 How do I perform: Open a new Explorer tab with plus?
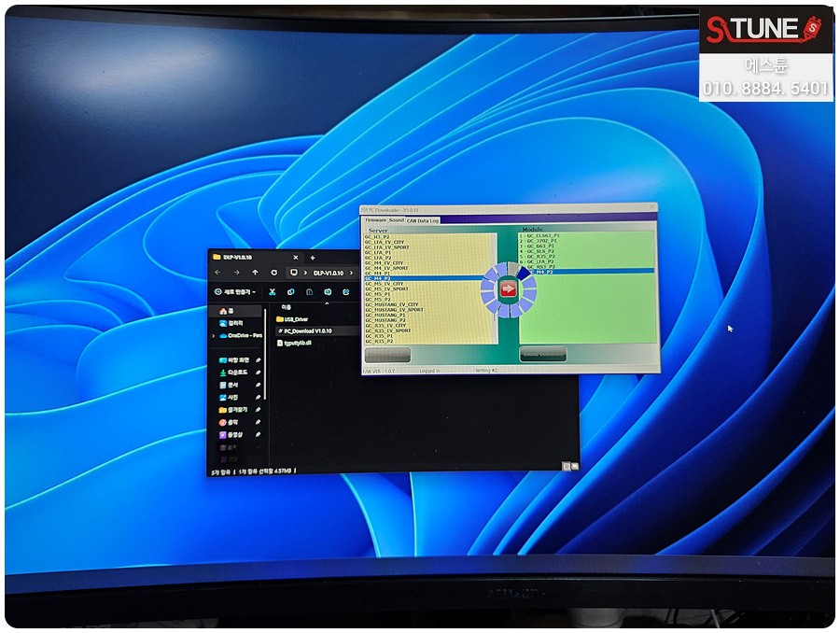(312, 257)
